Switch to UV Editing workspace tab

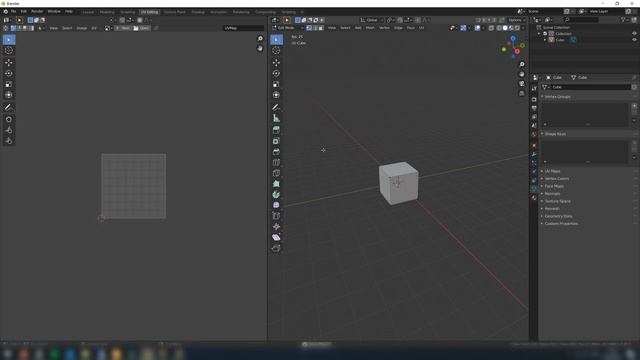tap(149, 12)
